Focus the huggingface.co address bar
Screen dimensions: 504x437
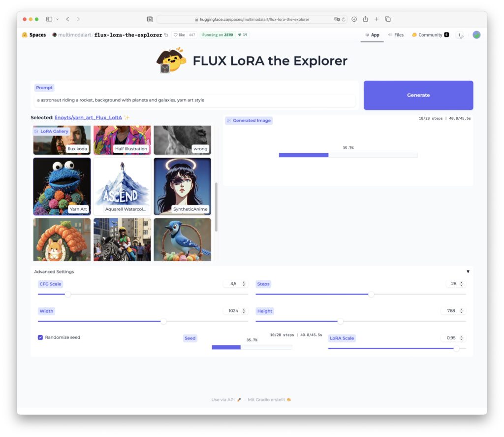[x=252, y=19]
